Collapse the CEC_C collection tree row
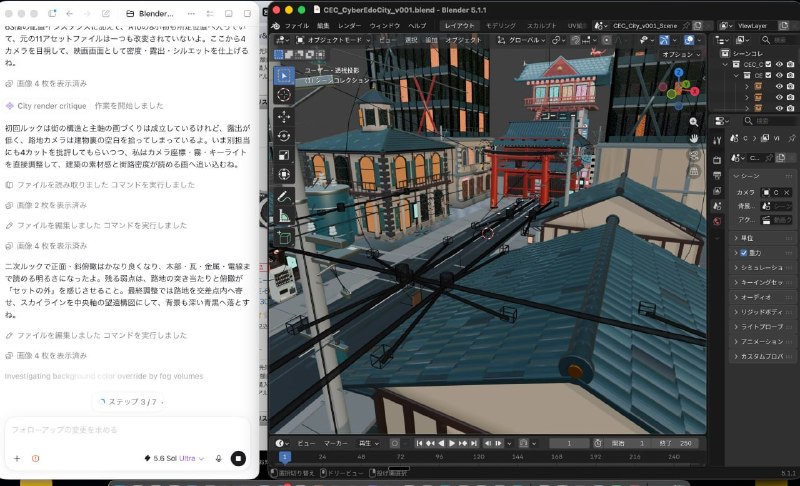 [725, 64]
